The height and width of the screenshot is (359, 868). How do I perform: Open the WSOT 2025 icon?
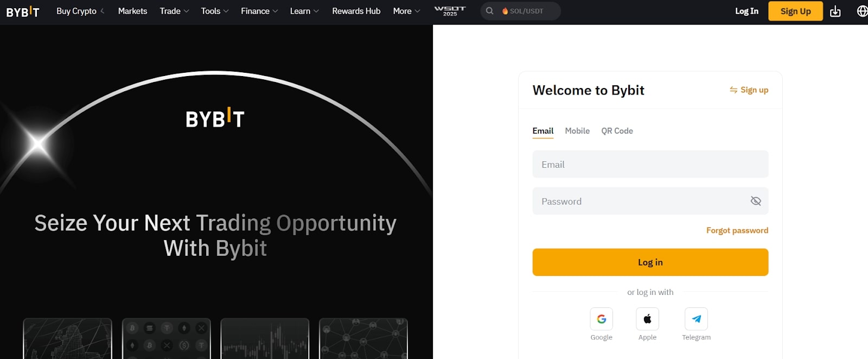(450, 11)
